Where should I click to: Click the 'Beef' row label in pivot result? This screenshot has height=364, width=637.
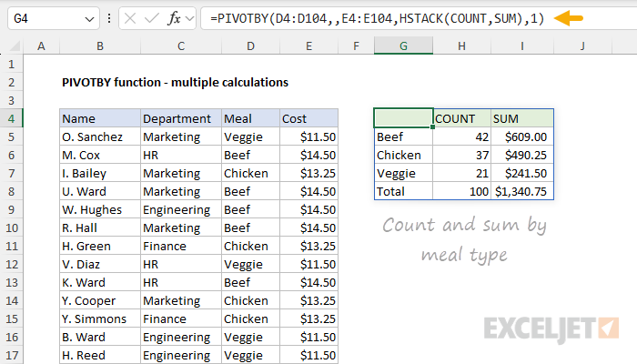pyautogui.click(x=403, y=136)
